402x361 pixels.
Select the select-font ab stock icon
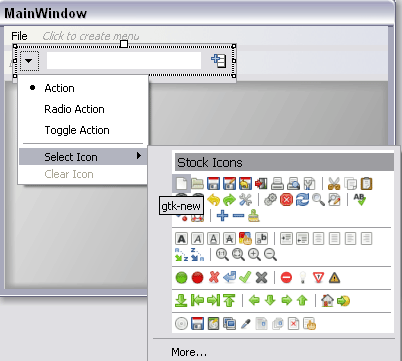coord(261,239)
